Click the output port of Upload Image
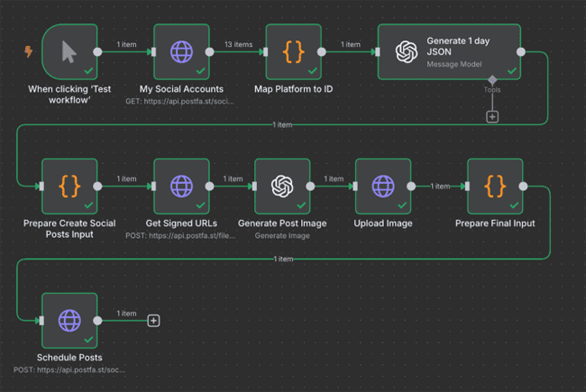Viewport: 586px width, 392px height. click(x=411, y=187)
